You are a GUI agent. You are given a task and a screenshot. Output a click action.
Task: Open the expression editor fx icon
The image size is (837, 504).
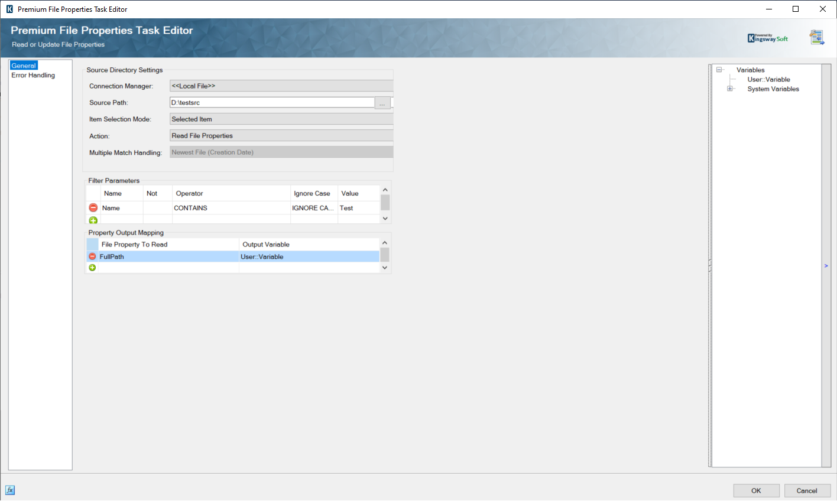10,490
